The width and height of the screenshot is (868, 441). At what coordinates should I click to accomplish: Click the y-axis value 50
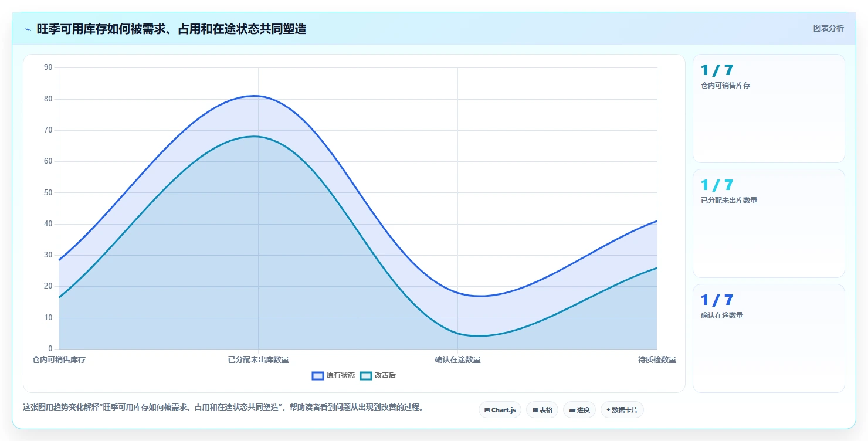click(48, 192)
